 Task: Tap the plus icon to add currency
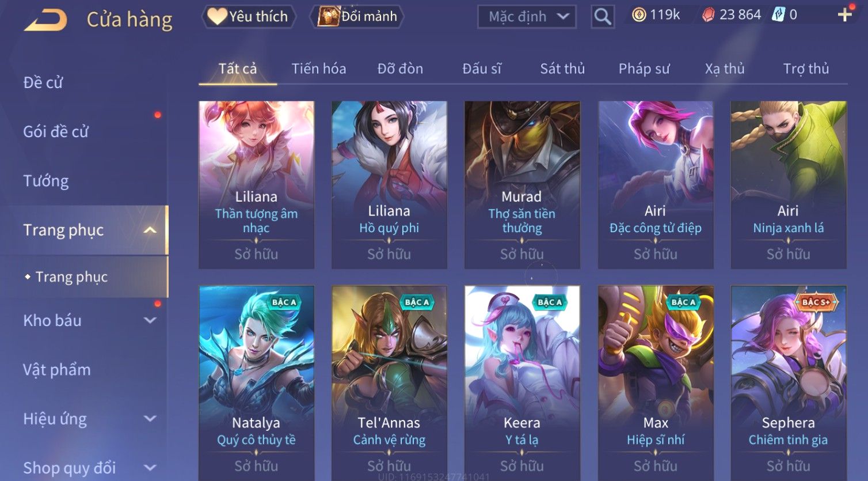tap(844, 15)
